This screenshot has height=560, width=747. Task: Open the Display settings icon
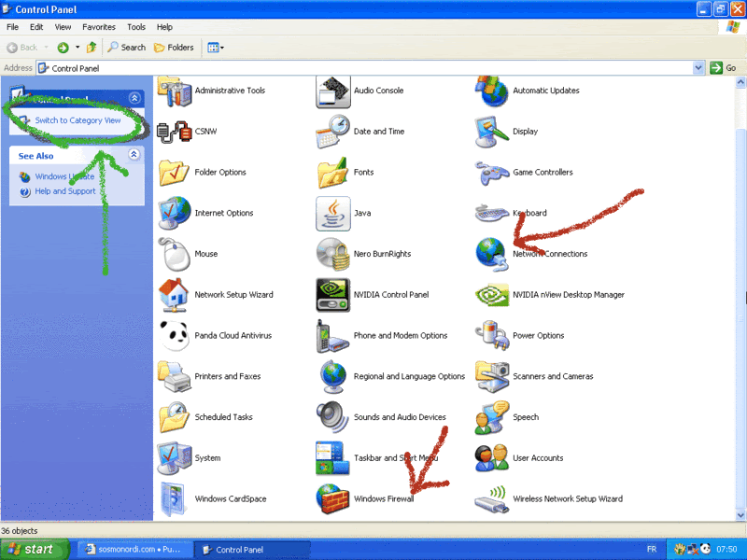point(492,132)
